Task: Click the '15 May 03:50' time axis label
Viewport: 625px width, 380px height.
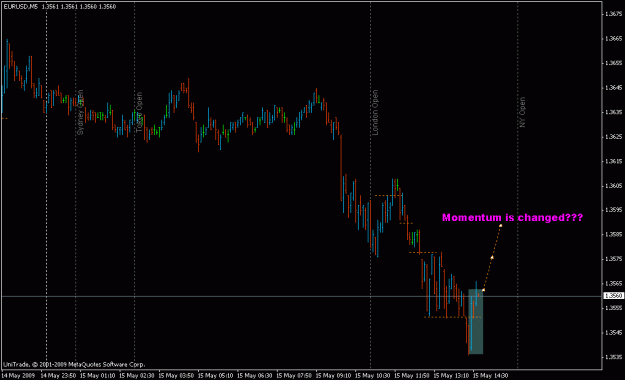Action: (176, 376)
